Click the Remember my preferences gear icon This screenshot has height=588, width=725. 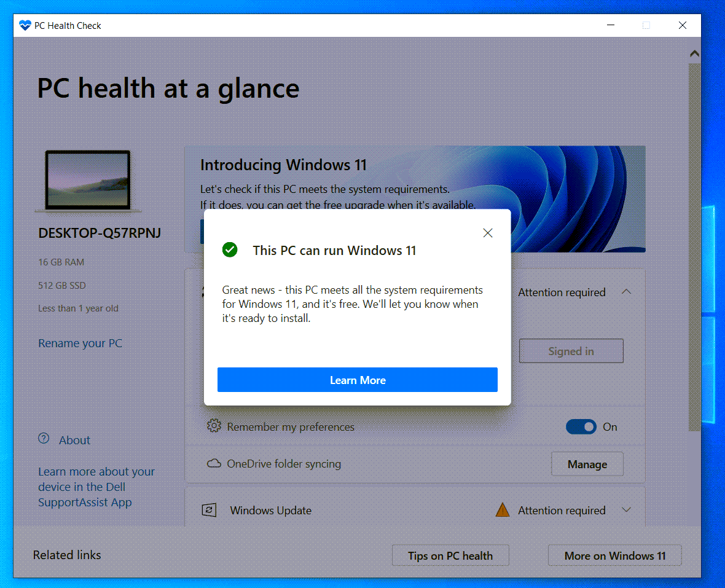tap(214, 426)
